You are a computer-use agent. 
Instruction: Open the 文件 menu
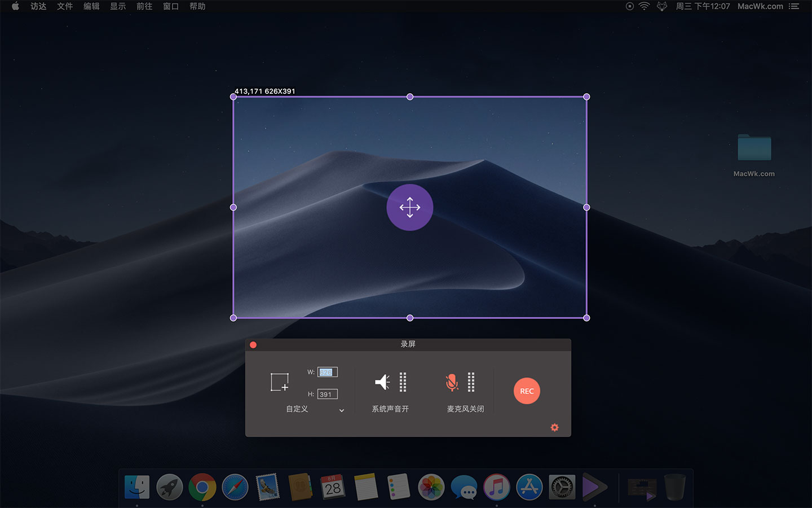[x=65, y=6]
